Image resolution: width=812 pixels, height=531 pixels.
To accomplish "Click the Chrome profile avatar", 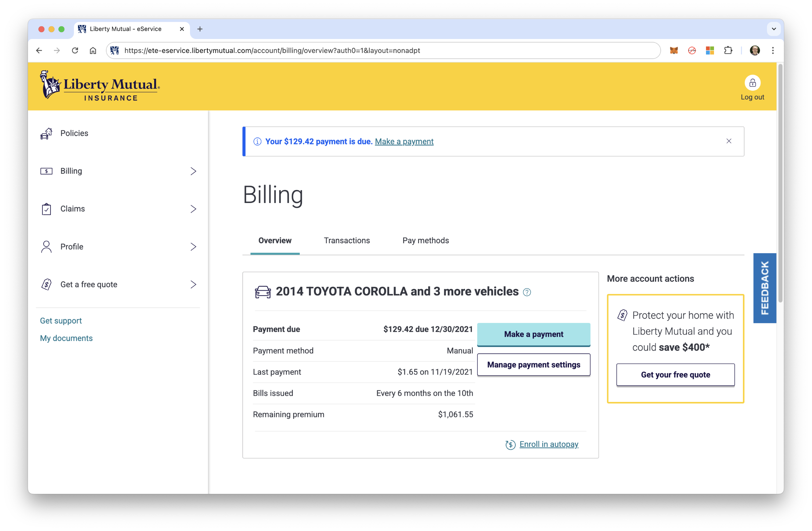I will coord(754,50).
